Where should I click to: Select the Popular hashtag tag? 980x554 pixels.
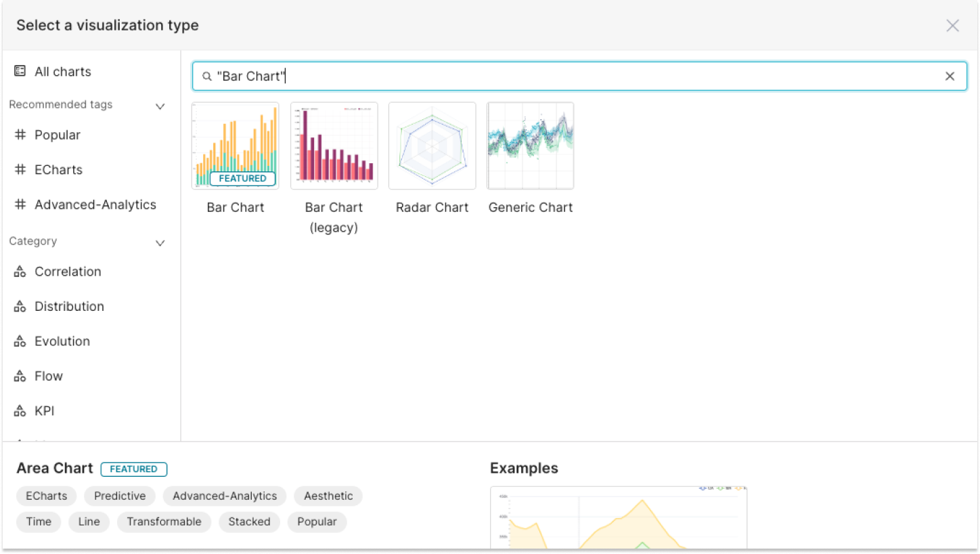pyautogui.click(x=57, y=135)
